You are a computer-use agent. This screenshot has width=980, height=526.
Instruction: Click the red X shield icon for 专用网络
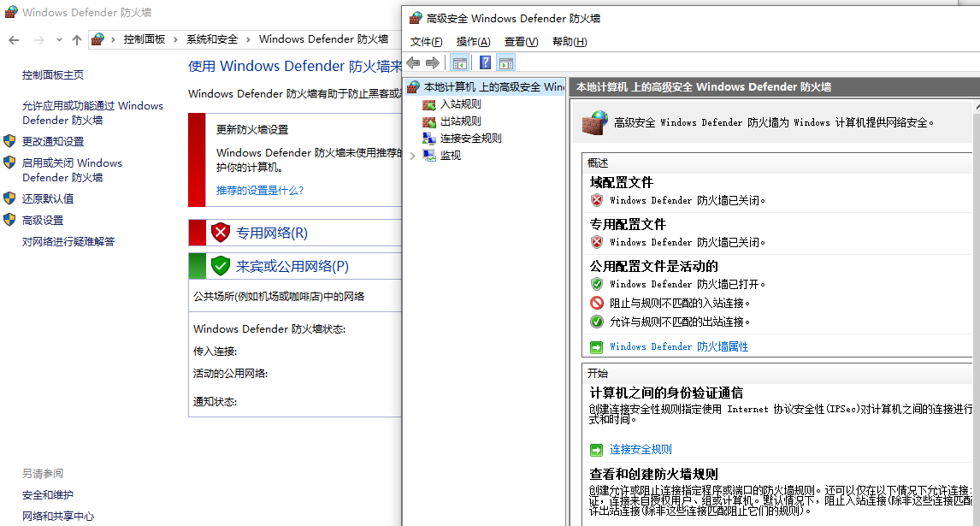coord(221,233)
